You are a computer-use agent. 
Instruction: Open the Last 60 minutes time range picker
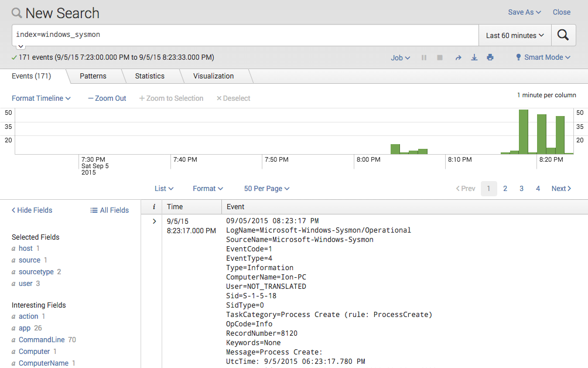point(514,35)
